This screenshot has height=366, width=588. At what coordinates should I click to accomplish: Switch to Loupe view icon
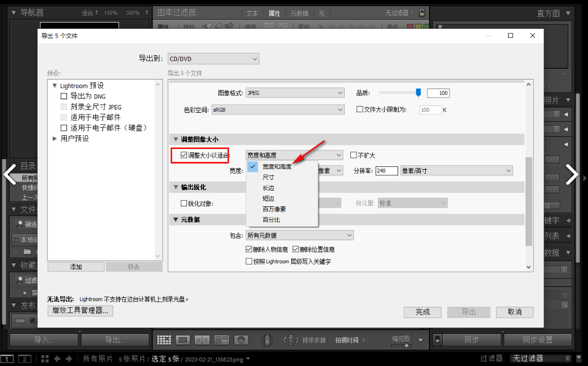(182, 340)
